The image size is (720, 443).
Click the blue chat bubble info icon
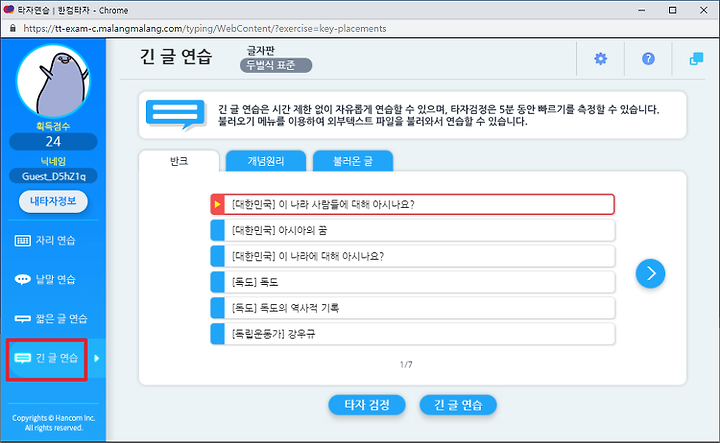tap(176, 115)
